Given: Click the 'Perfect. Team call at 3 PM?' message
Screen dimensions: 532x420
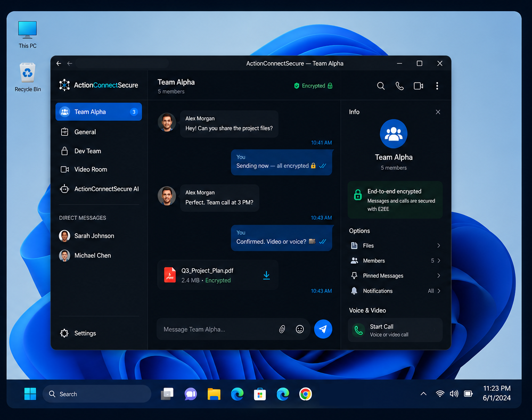Looking at the screenshot, I should (x=219, y=198).
